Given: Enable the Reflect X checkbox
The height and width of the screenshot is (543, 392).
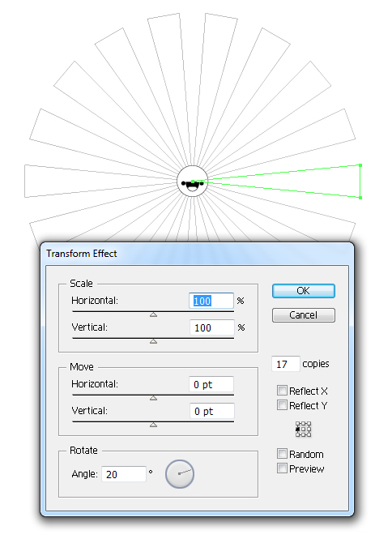Looking at the screenshot, I should [282, 391].
